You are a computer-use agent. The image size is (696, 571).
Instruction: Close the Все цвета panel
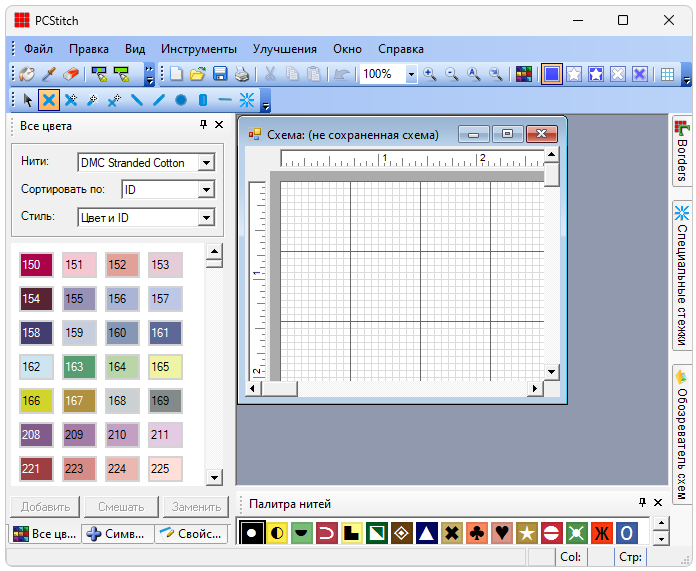click(x=219, y=125)
